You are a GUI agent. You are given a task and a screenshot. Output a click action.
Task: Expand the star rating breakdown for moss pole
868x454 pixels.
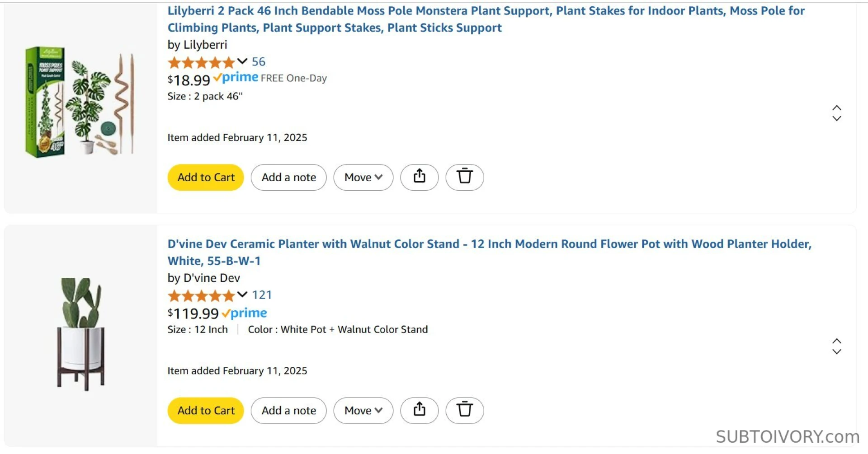pos(242,61)
